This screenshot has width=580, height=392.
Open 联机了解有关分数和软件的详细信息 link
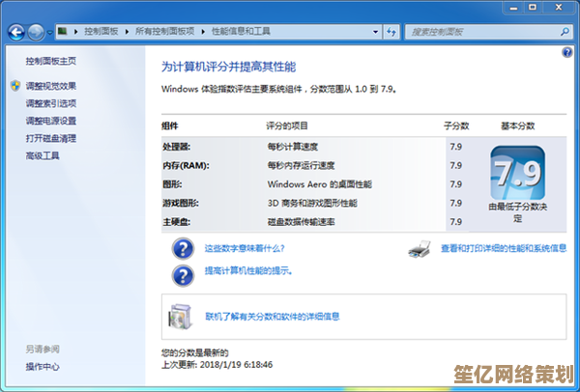tap(273, 317)
